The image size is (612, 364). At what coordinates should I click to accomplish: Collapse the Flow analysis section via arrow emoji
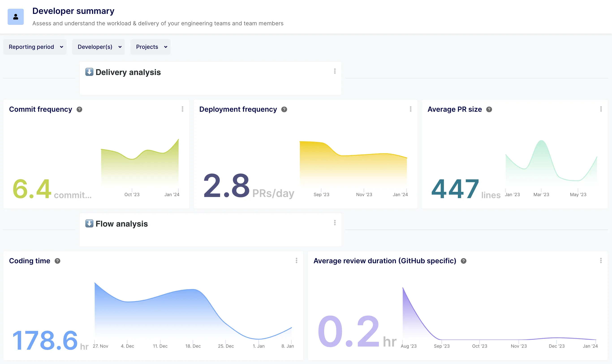[89, 223]
